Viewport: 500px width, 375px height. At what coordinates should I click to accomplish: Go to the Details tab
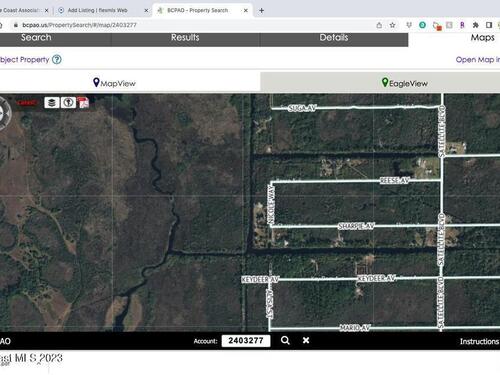(334, 38)
